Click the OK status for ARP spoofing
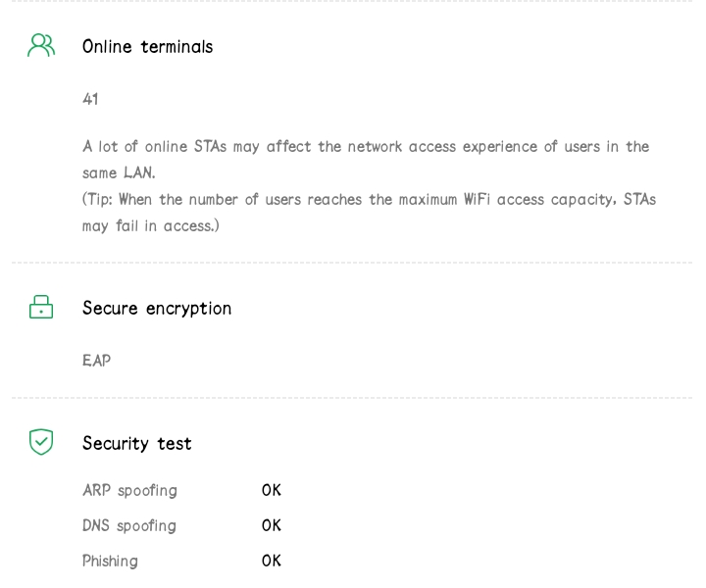Image resolution: width=706 pixels, height=588 pixels. pyautogui.click(x=272, y=490)
